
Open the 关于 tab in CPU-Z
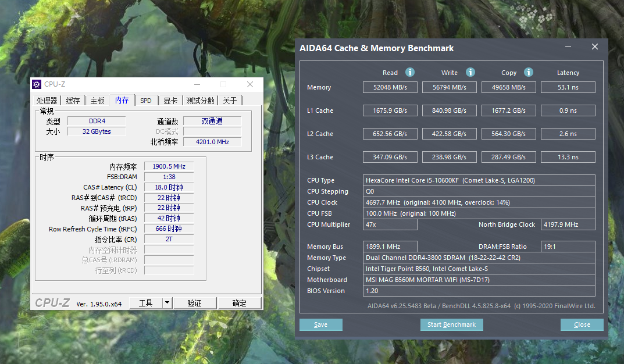[230, 101]
